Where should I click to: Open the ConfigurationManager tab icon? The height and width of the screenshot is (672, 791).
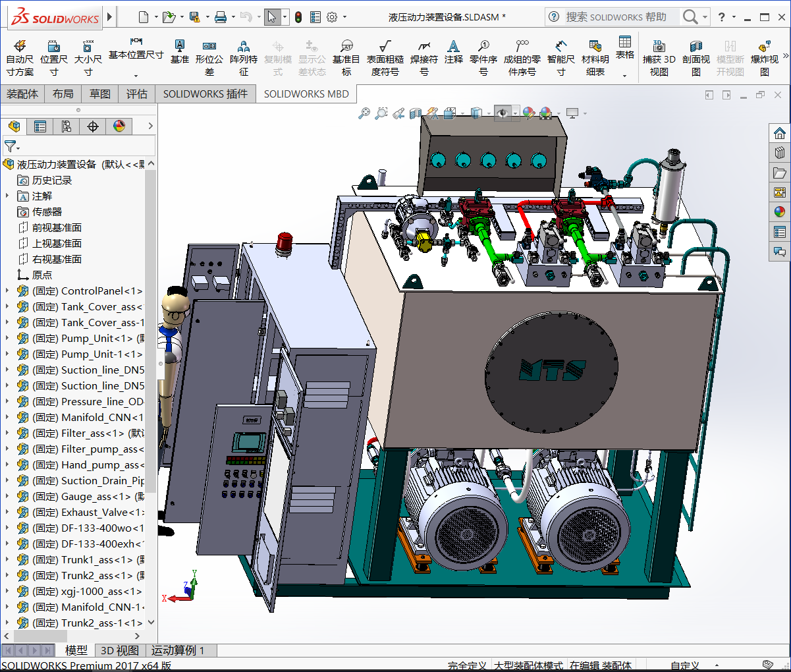click(x=67, y=126)
